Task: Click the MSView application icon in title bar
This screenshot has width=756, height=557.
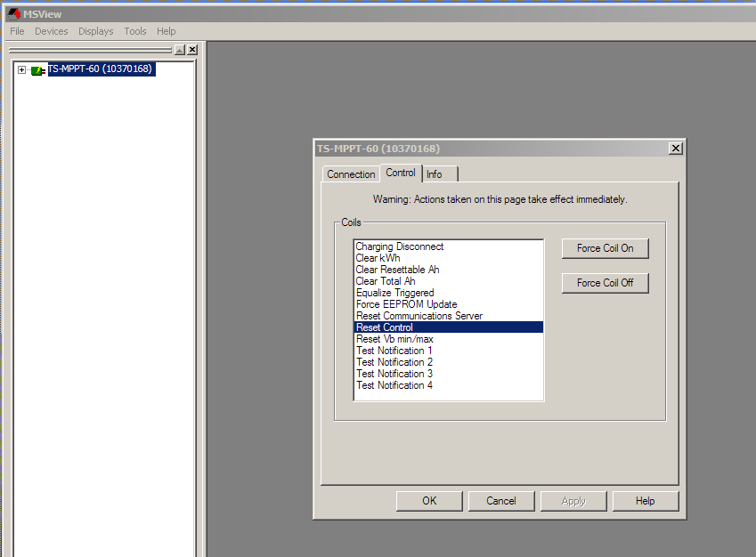Action: click(14, 14)
